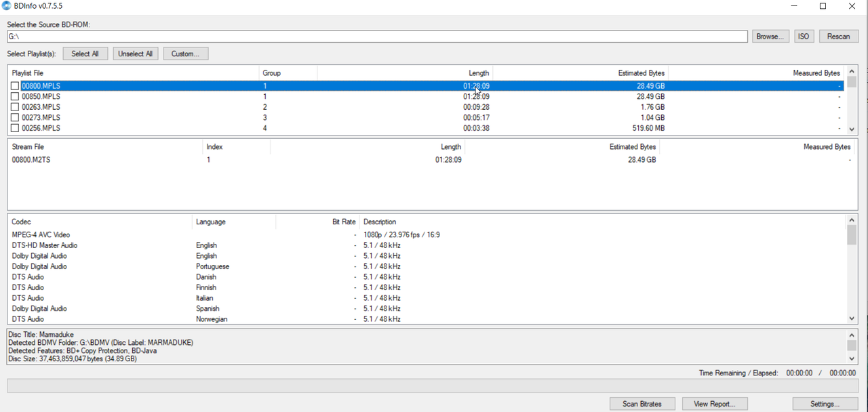Tick the checkbox for 00850.MPLS
The width and height of the screenshot is (868, 412).
15,97
